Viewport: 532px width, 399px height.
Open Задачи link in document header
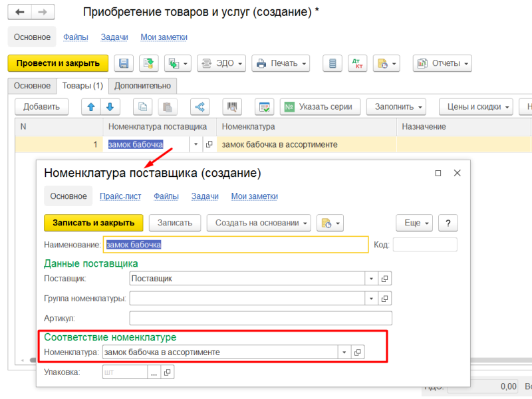pyautogui.click(x=114, y=37)
